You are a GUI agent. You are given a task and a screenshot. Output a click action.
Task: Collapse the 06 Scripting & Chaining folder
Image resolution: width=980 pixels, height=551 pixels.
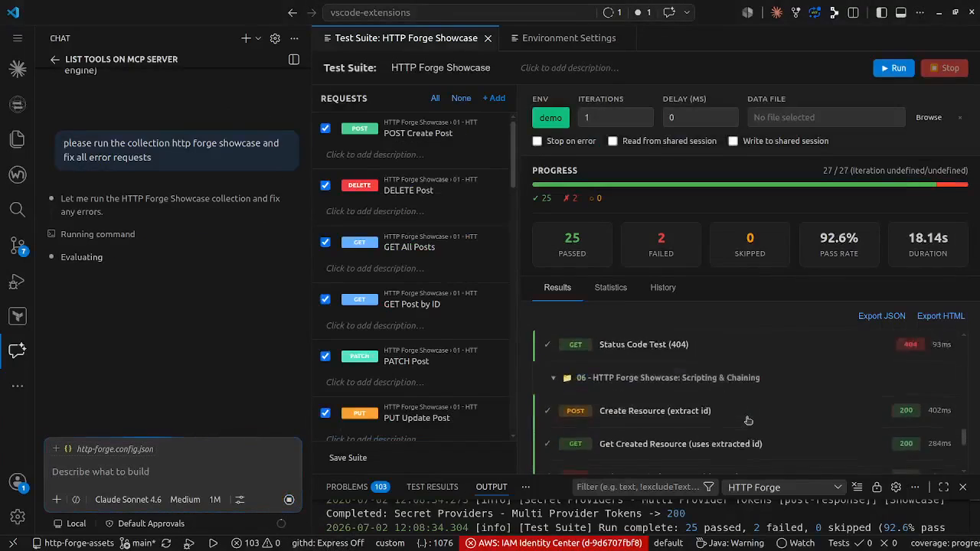554,378
